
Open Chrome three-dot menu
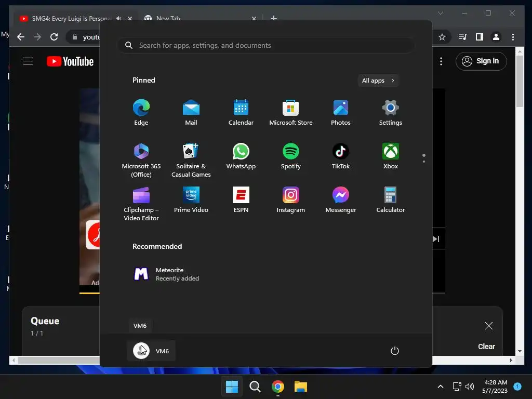click(x=513, y=37)
